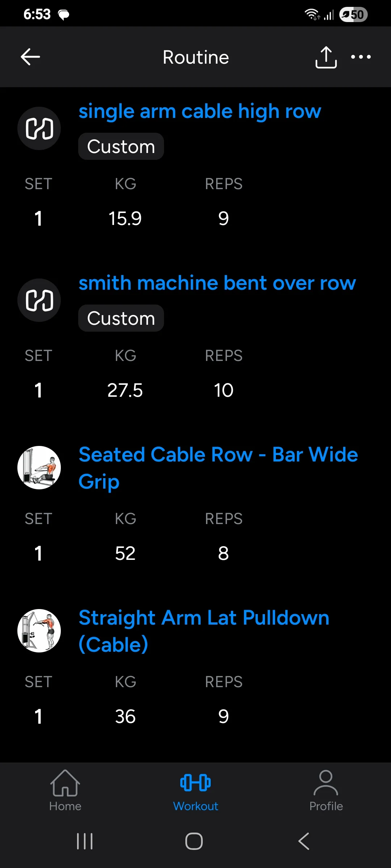Select the Workout tab
Viewport: 391px width, 868px height.
(x=195, y=791)
